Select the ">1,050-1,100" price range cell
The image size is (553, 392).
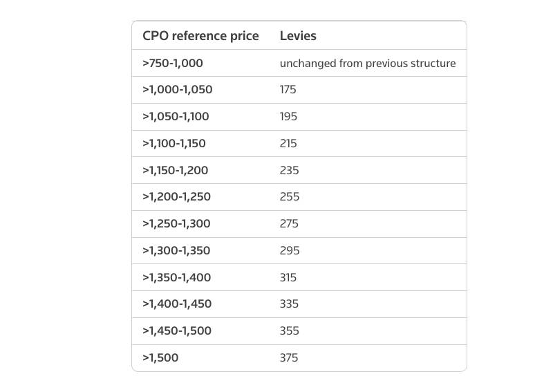point(176,117)
